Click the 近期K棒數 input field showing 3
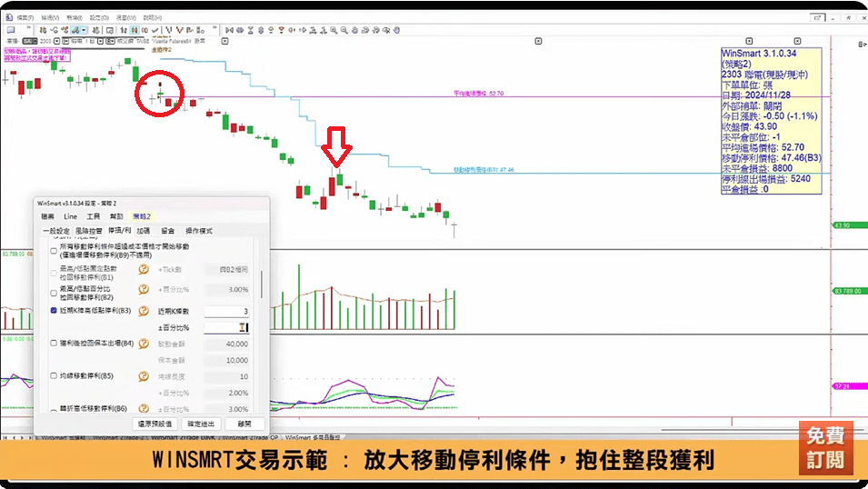 [226, 311]
